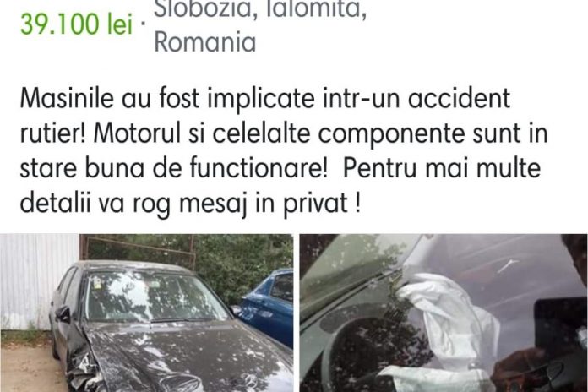This screenshot has height=392, width=588.
Task: Open the deployed airbag interior photo
Action: (444, 313)
